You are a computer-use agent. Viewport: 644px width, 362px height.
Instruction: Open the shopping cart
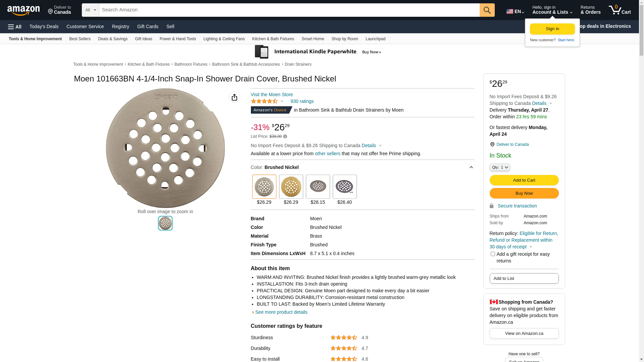(x=620, y=10)
